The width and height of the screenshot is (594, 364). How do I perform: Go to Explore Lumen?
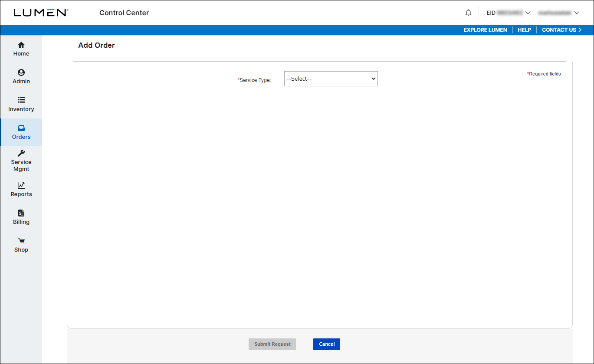[485, 30]
